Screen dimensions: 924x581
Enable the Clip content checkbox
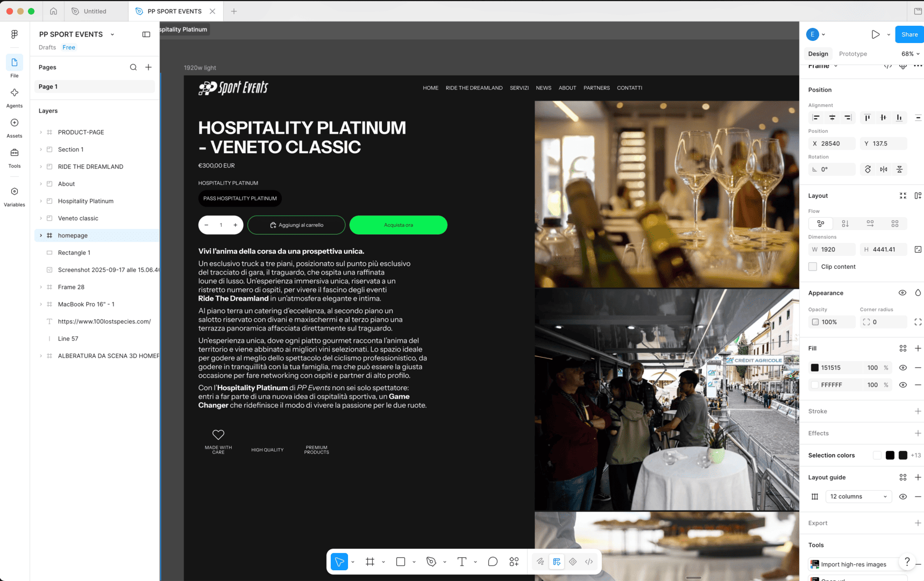813,267
